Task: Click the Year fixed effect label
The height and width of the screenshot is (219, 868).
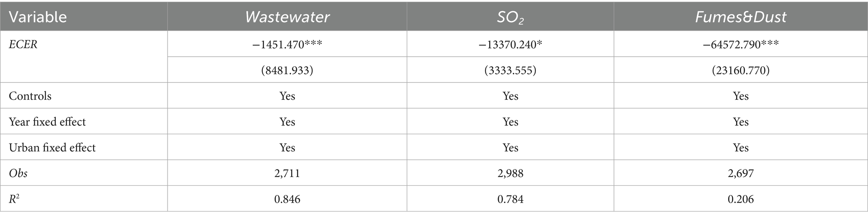Action: point(47,122)
